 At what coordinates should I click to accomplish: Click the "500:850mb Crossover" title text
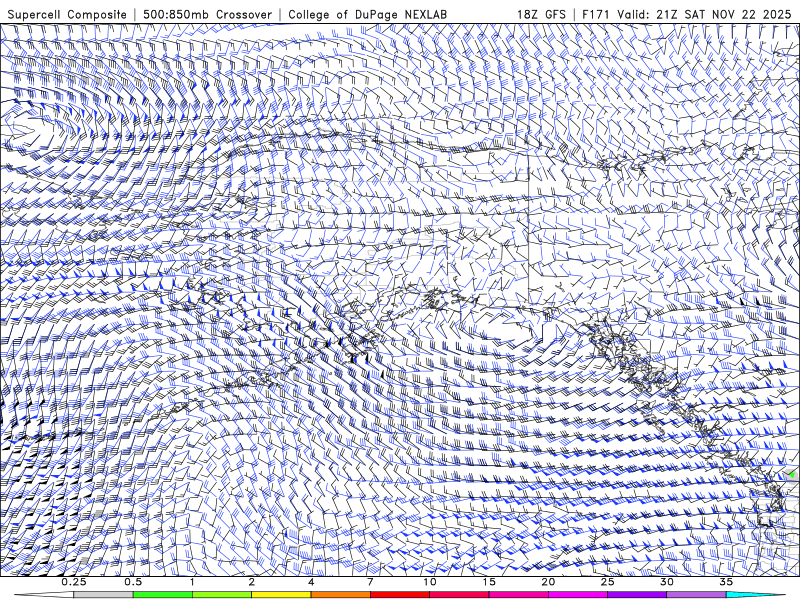click(207, 14)
